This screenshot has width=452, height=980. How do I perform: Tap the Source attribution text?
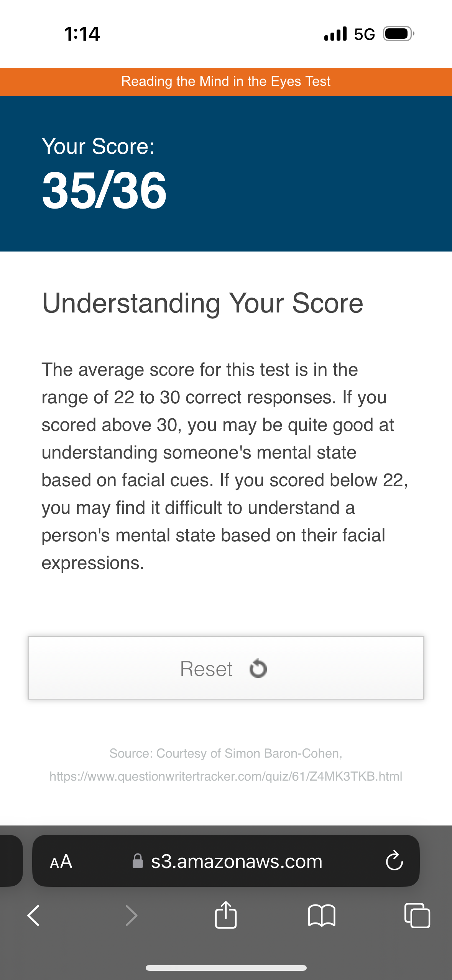point(226,753)
